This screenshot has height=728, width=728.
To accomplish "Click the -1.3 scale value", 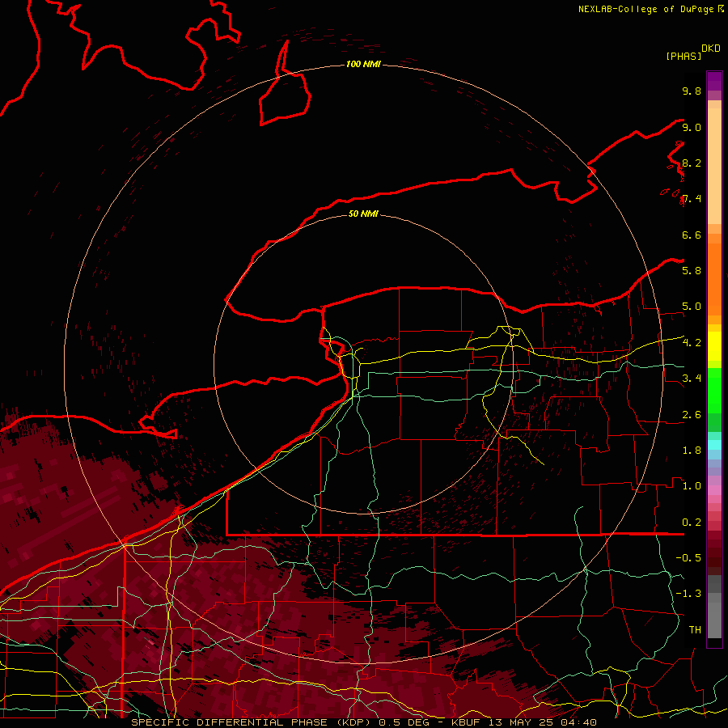I will (x=688, y=594).
